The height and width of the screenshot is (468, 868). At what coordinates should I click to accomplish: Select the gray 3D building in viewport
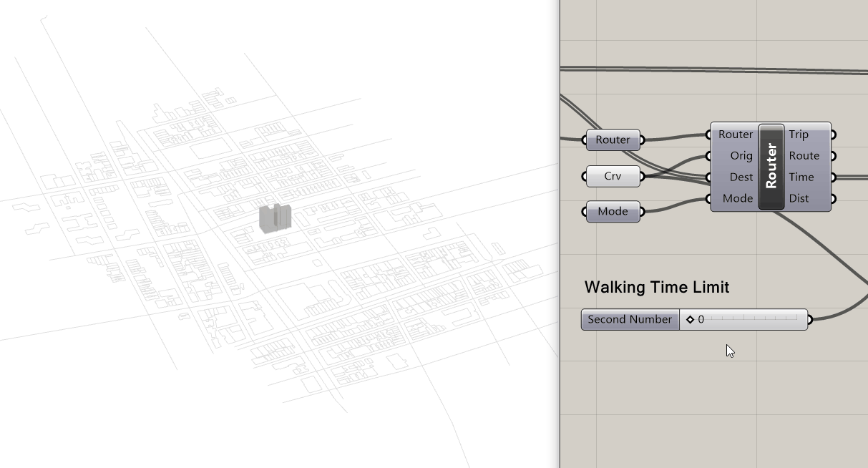click(x=275, y=218)
